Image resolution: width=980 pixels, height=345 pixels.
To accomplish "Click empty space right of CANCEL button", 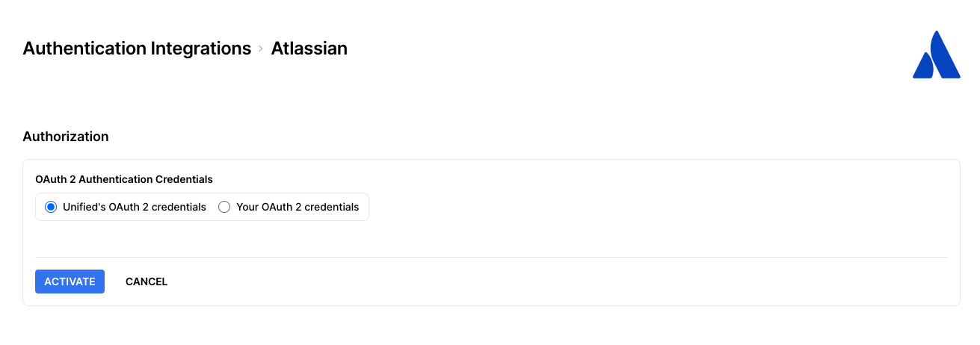I will click(x=523, y=282).
